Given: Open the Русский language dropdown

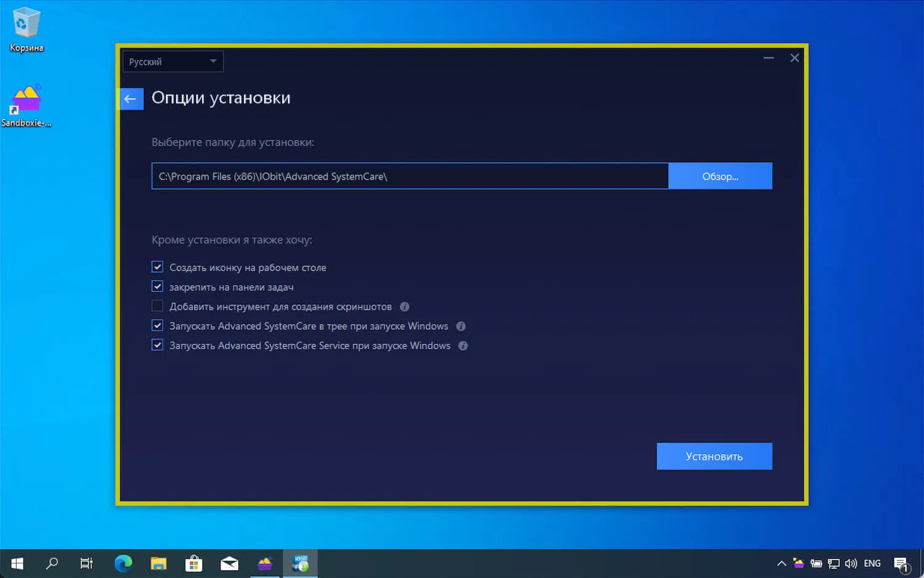Looking at the screenshot, I should pyautogui.click(x=173, y=62).
